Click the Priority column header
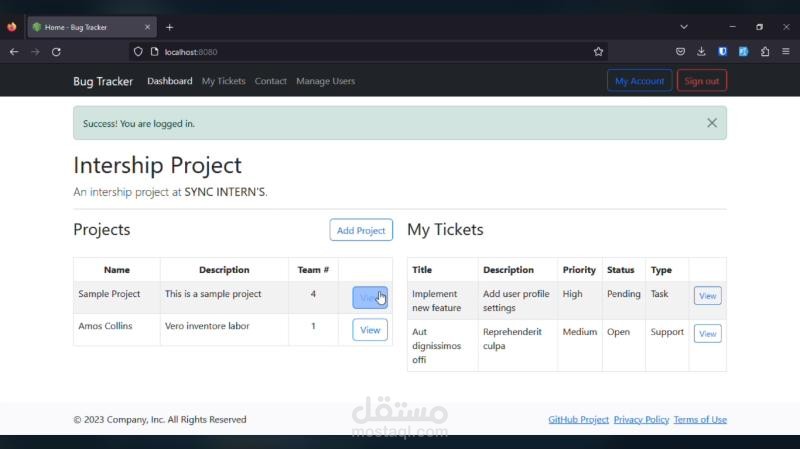This screenshot has width=800, height=449. pos(579,269)
